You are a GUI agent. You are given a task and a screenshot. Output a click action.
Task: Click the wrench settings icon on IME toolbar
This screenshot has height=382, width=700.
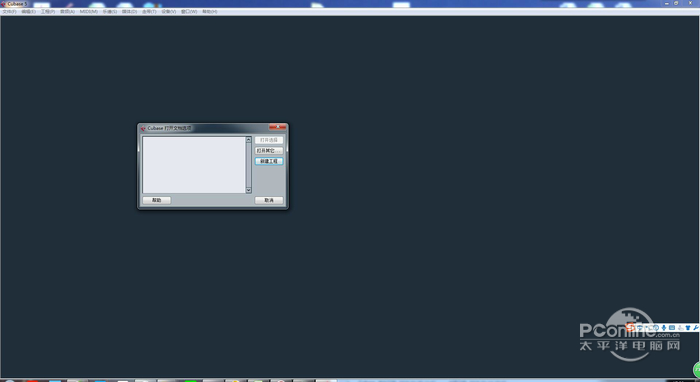(x=696, y=328)
